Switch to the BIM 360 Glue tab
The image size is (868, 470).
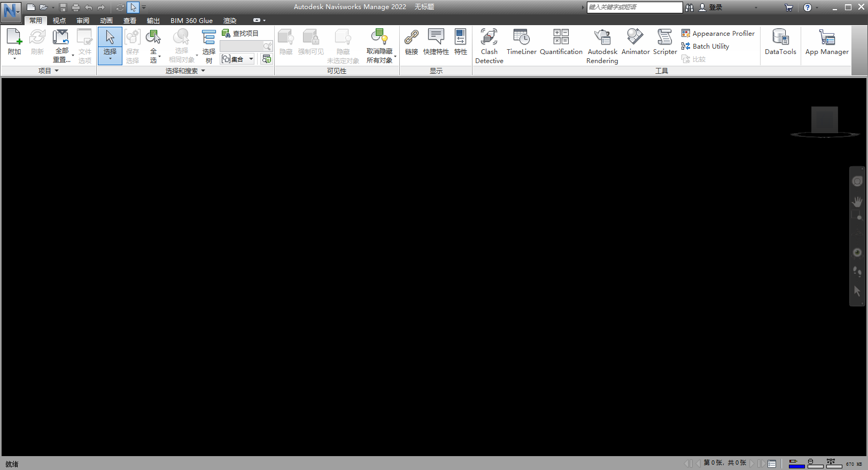(191, 20)
